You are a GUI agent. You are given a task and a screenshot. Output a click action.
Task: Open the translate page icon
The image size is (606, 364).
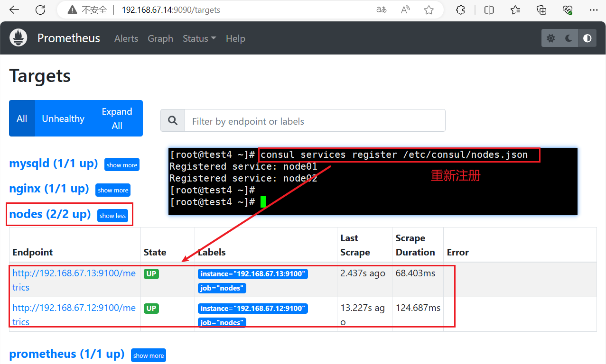pos(381,10)
